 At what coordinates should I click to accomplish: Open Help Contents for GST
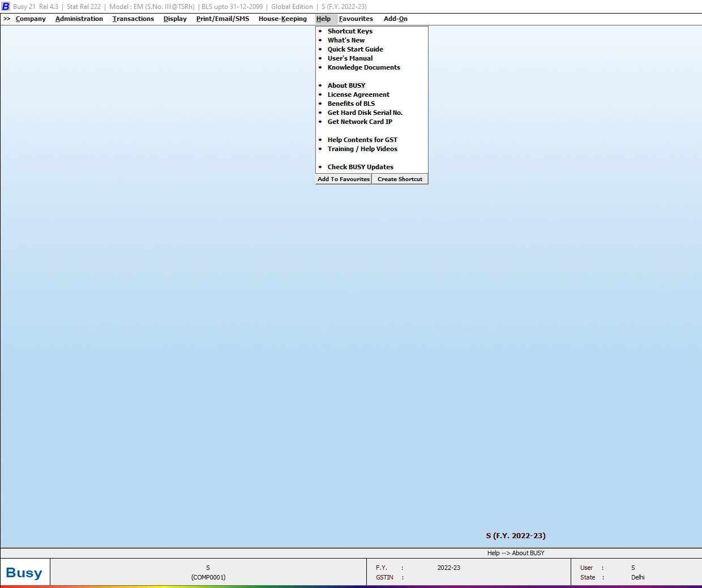point(362,140)
